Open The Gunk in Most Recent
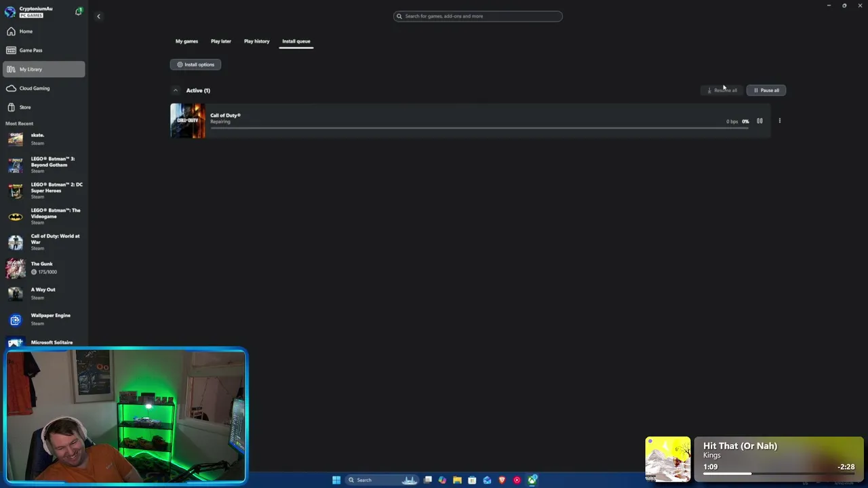 (x=43, y=268)
